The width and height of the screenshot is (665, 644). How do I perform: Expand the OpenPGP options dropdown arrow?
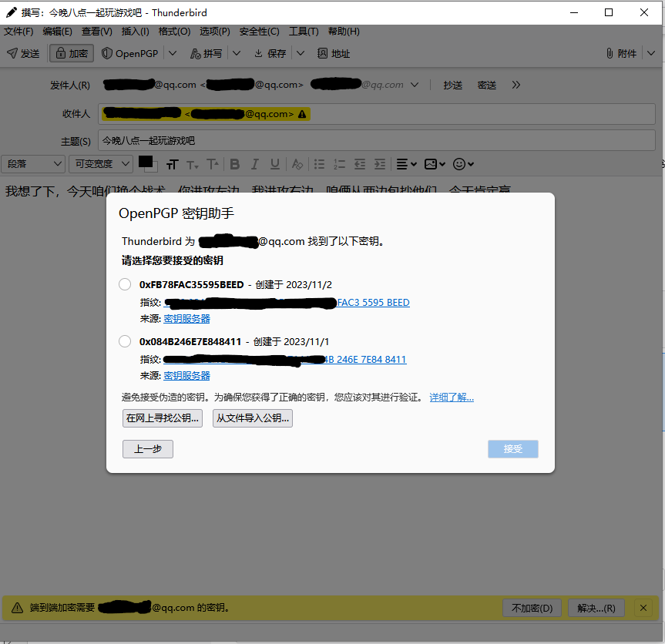(x=173, y=53)
